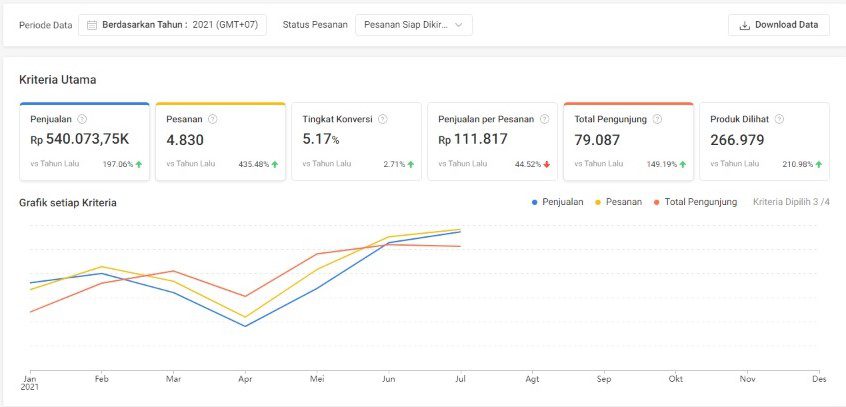Click the green up arrow next to 210.98%
The image size is (846, 407).
tap(818, 164)
